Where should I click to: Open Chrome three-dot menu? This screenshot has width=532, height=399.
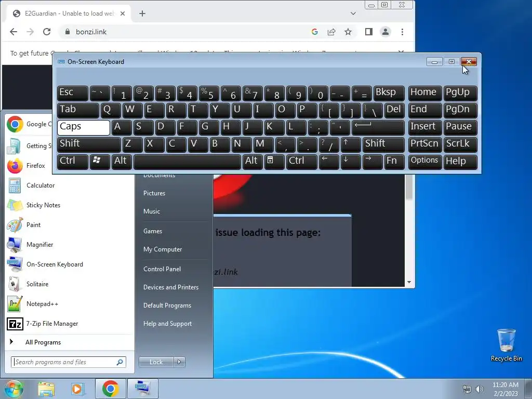point(403,32)
